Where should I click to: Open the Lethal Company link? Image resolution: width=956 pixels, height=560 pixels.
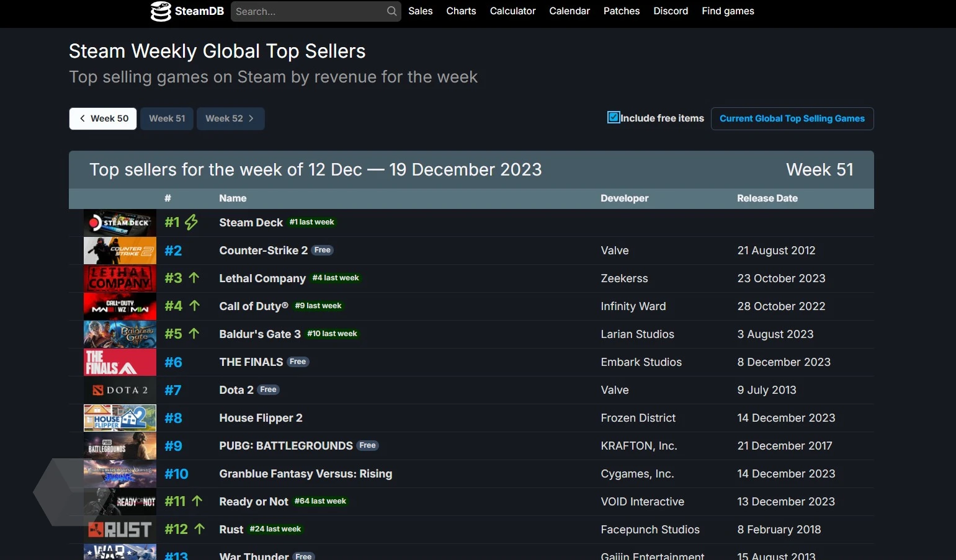point(262,278)
